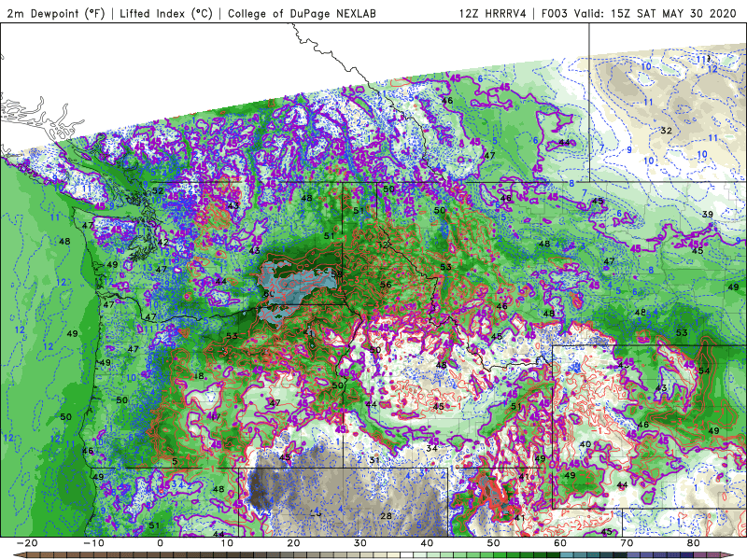Click the '20' label on color scale
The height and width of the screenshot is (560, 747).
click(293, 543)
